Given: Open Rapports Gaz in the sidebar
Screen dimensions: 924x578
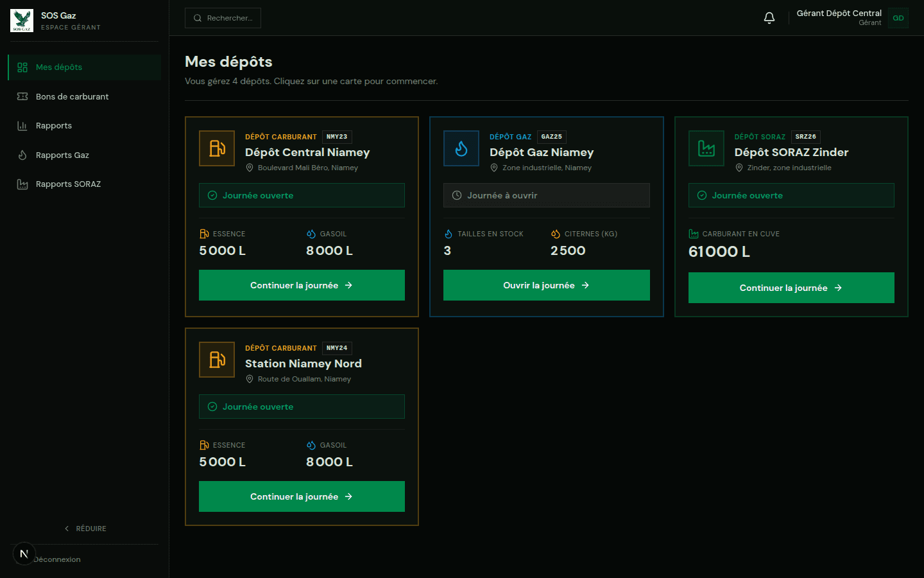Looking at the screenshot, I should [84, 155].
